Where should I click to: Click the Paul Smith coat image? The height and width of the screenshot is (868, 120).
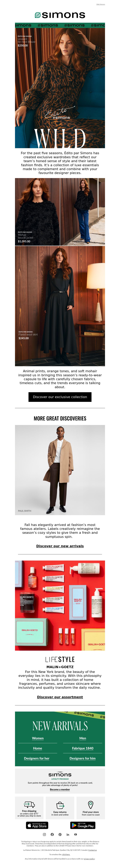click(x=60, y=470)
